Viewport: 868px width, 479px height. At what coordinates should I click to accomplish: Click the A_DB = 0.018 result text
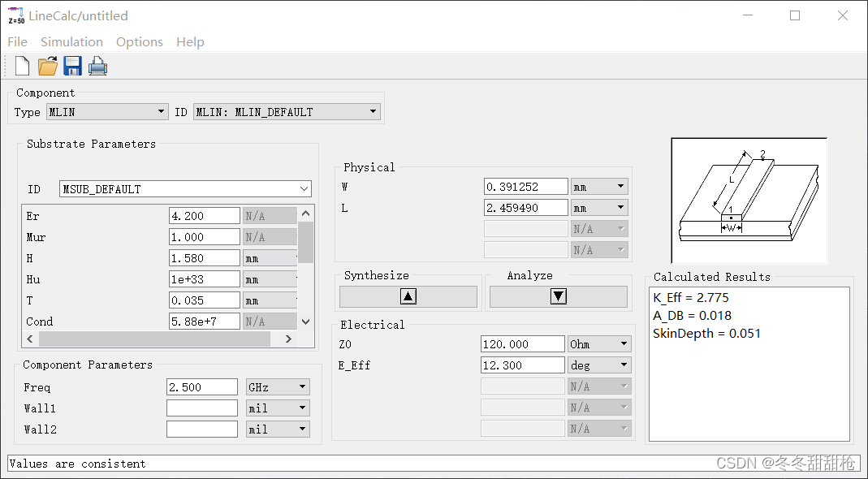coord(692,316)
